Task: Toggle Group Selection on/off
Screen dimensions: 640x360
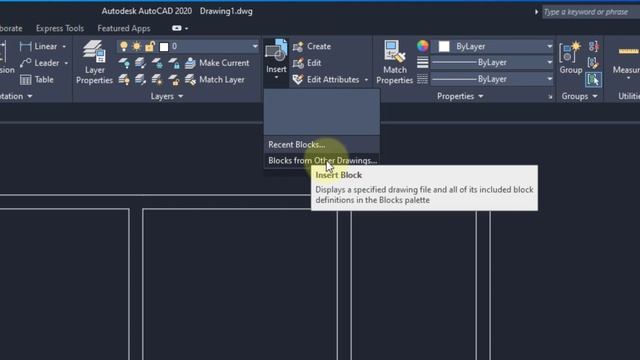Action: 593,79
